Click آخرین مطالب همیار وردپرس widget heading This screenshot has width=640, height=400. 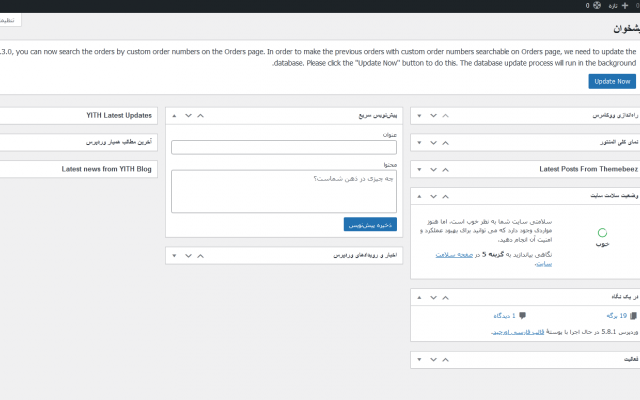pos(119,142)
